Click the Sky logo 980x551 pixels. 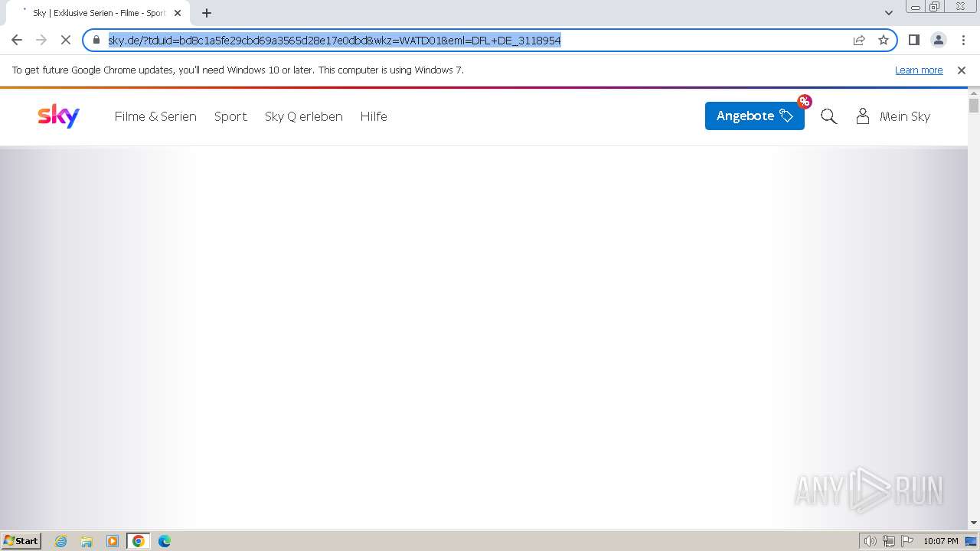58,116
